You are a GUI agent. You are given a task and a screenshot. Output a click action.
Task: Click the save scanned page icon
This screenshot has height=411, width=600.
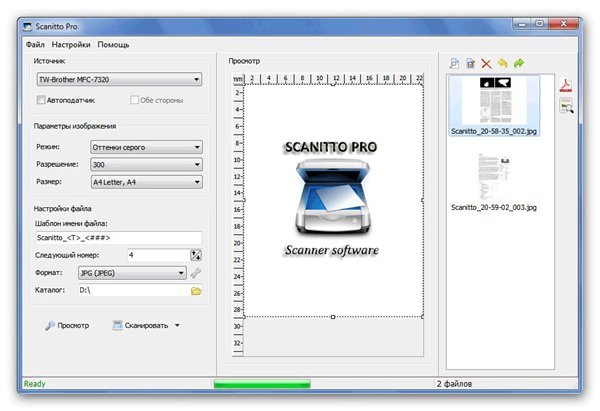click(x=470, y=63)
